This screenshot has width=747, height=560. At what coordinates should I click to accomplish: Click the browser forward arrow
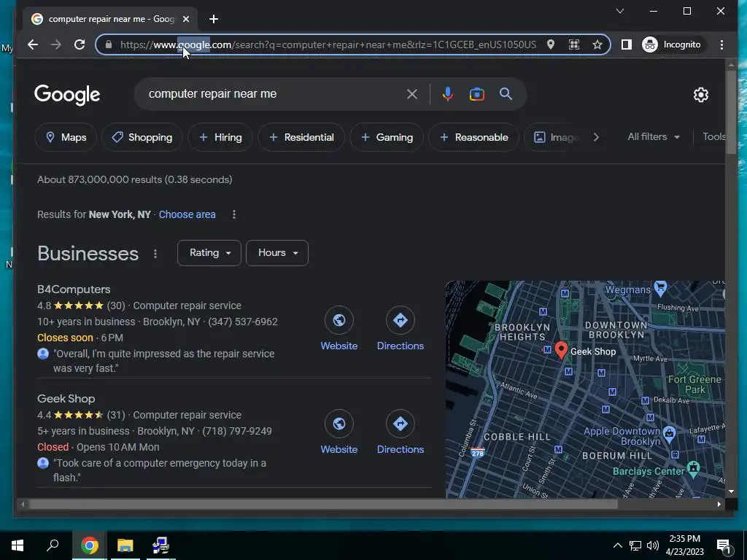[56, 44]
